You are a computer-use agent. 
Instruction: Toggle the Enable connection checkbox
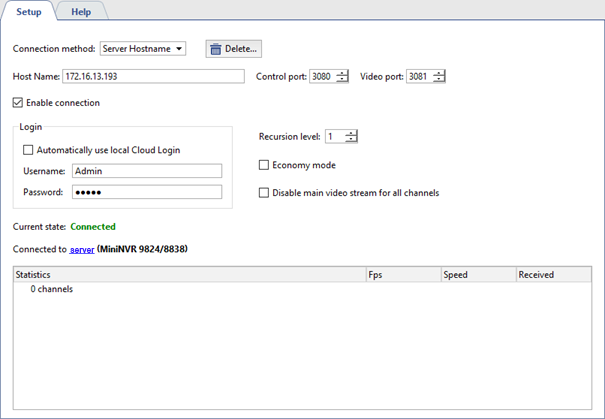point(18,102)
